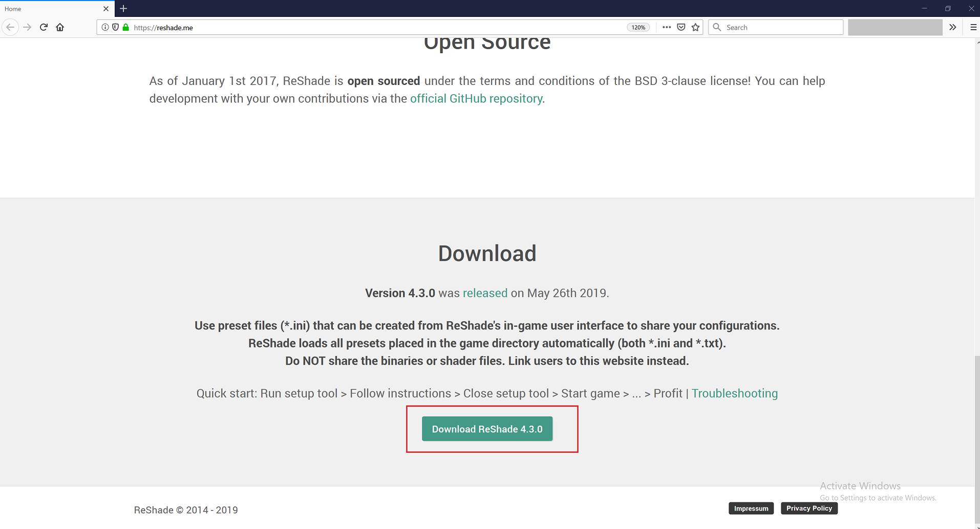This screenshot has height=529, width=980.
Task: Download ReShade 4.3.0
Action: pyautogui.click(x=487, y=429)
